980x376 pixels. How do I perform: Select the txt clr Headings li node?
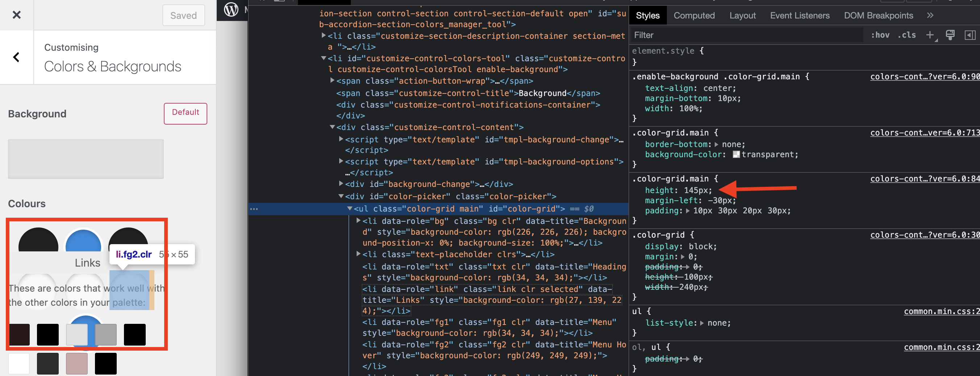tap(494, 272)
